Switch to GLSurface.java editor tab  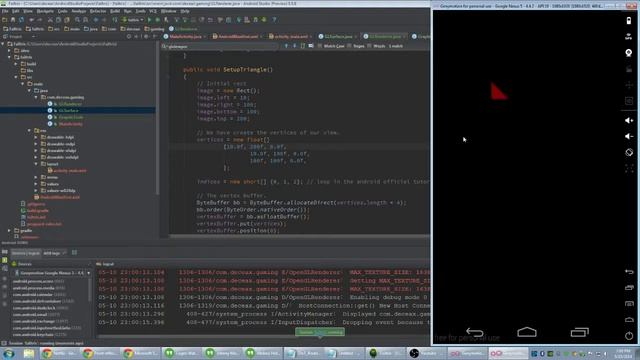[338, 36]
